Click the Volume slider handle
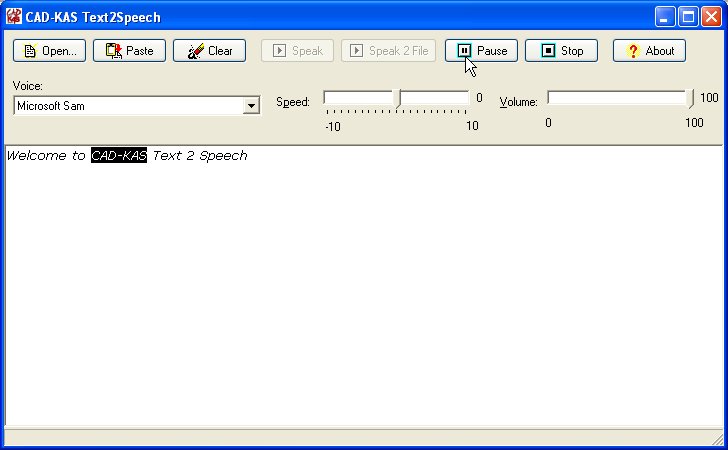728x450 pixels. click(692, 98)
